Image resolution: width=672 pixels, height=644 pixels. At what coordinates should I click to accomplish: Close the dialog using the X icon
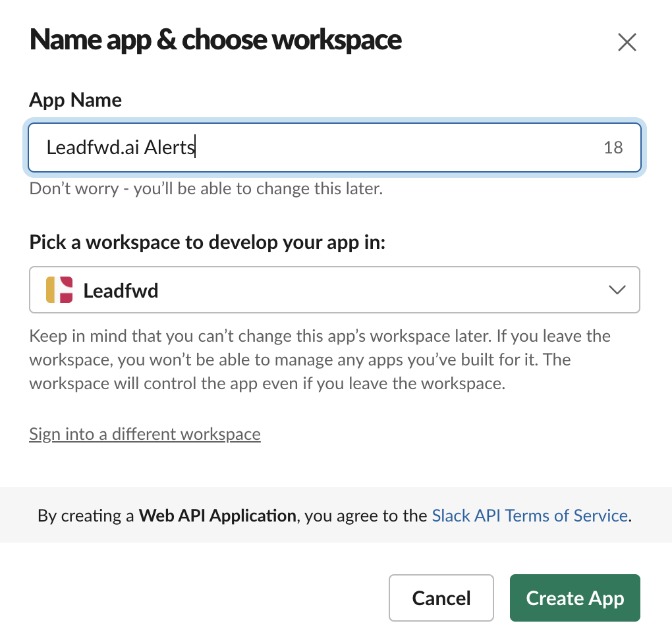pyautogui.click(x=627, y=42)
